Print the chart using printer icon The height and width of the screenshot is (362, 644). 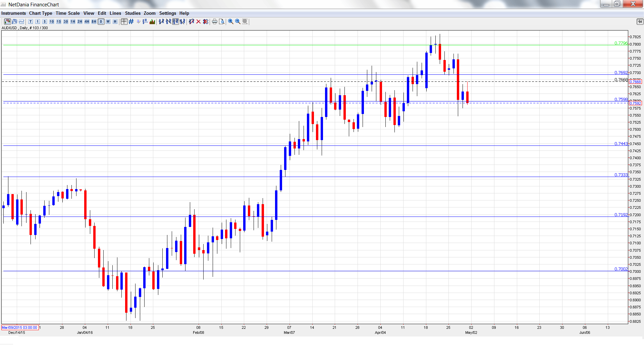(x=215, y=21)
